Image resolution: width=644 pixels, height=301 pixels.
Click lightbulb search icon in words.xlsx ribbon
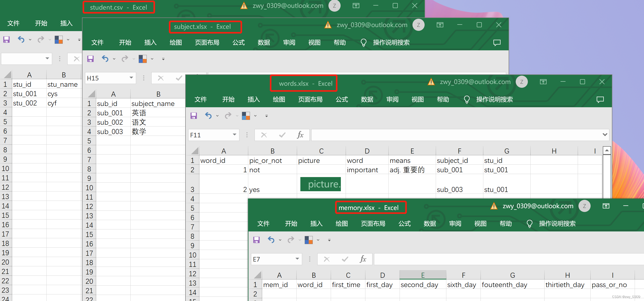coord(467,99)
